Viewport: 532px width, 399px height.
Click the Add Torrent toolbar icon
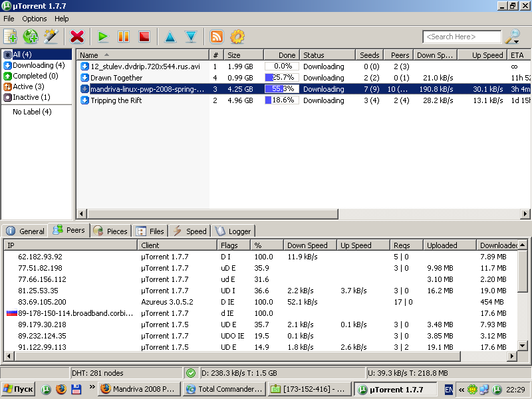10,37
